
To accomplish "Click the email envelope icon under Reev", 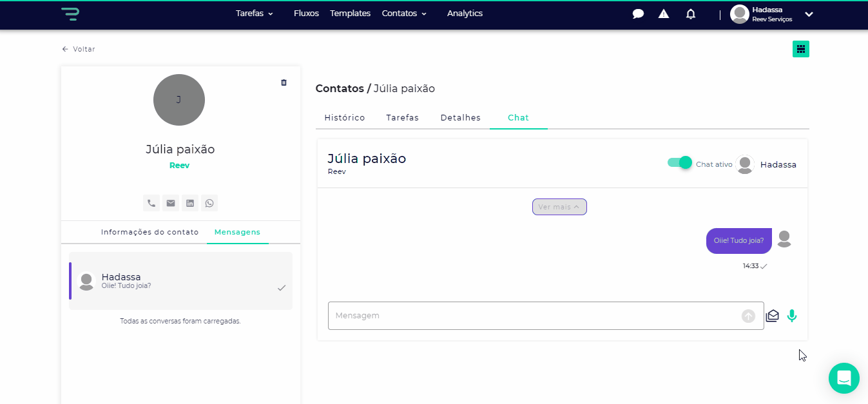I will point(171,203).
